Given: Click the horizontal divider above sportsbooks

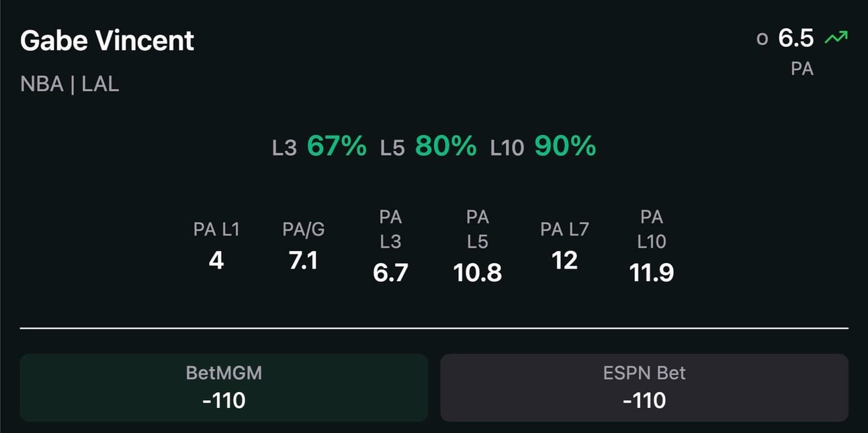Looking at the screenshot, I should click(x=434, y=328).
